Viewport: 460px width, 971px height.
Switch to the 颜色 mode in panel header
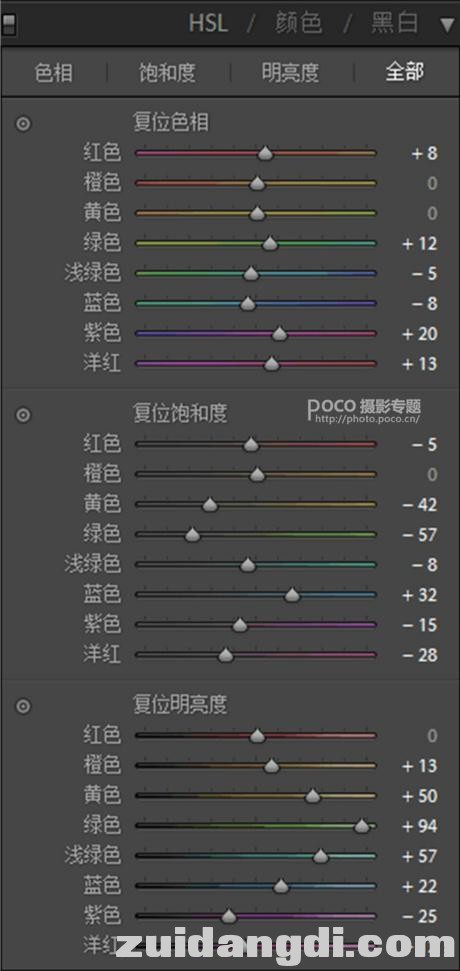point(299,24)
